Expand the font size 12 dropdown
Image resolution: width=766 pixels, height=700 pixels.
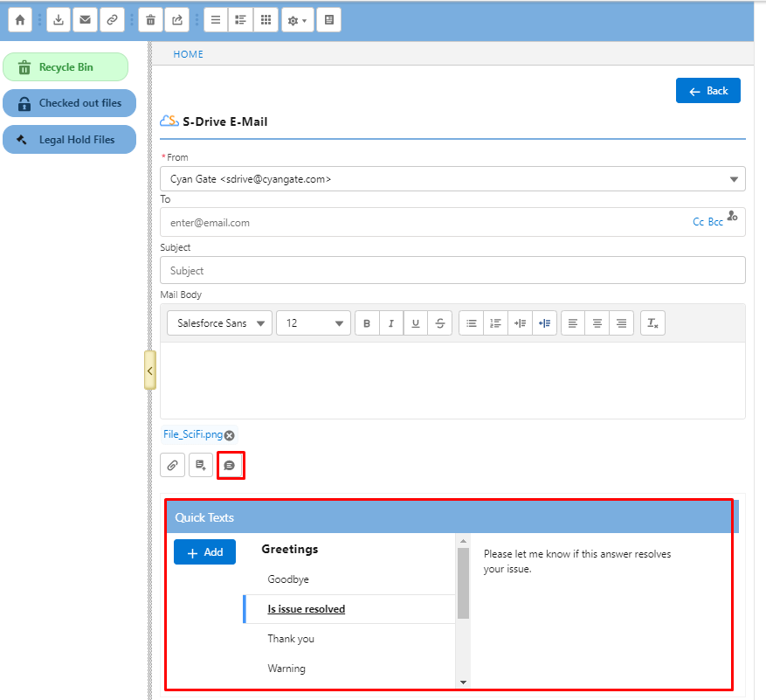coord(313,323)
